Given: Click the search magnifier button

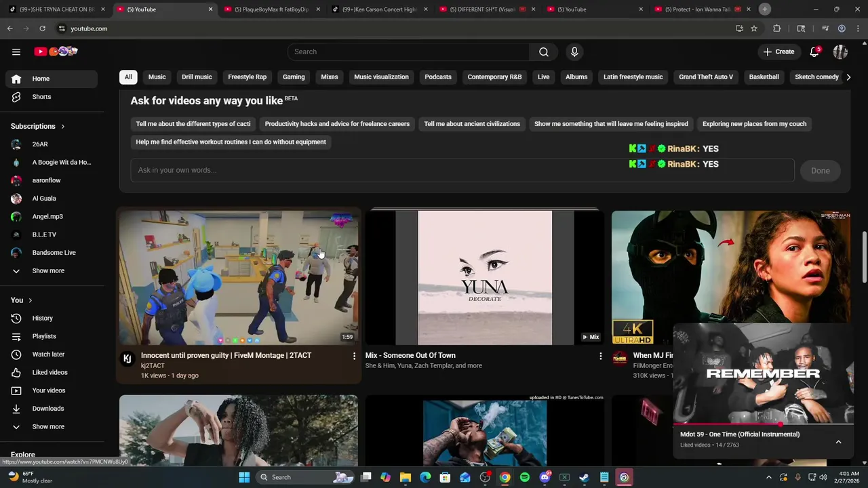Looking at the screenshot, I should (544, 52).
